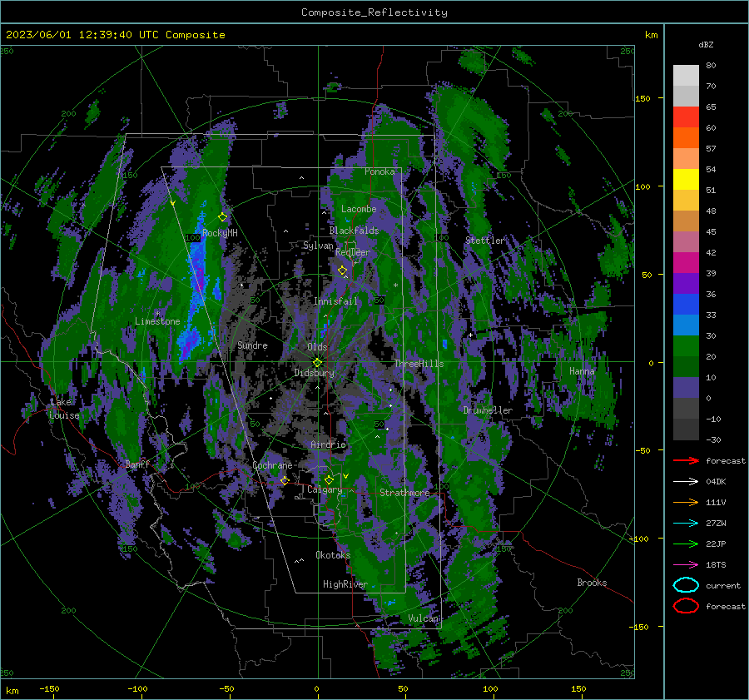Click the red forecast arrow in legend
Viewport: 749px width, 700px height.
coord(686,460)
